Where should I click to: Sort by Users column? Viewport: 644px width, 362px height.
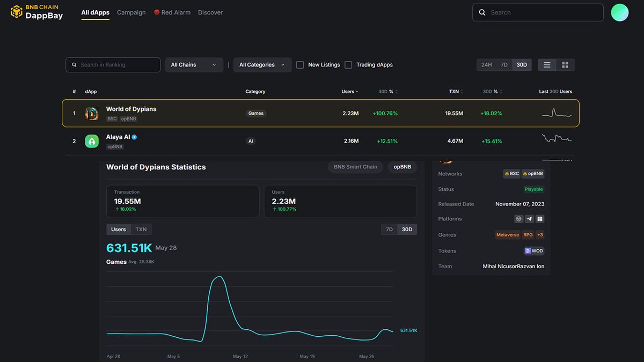(350, 92)
